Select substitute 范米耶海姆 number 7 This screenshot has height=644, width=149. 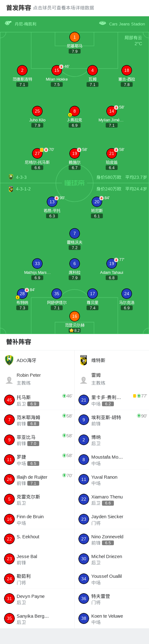click(9, 420)
